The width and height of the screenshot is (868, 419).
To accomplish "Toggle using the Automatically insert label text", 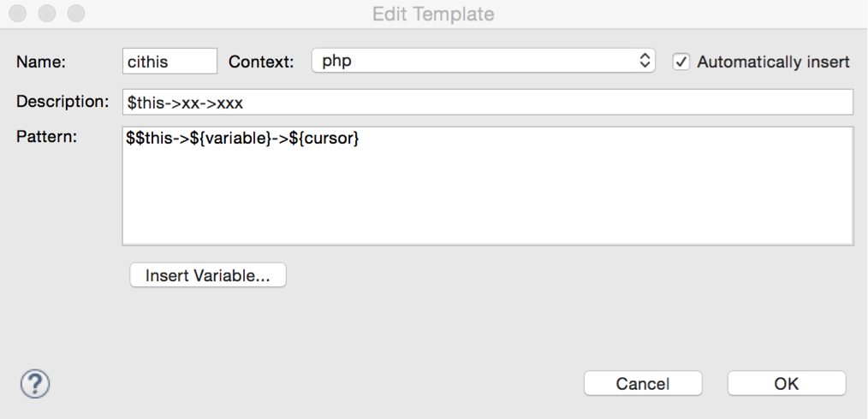I will point(773,62).
